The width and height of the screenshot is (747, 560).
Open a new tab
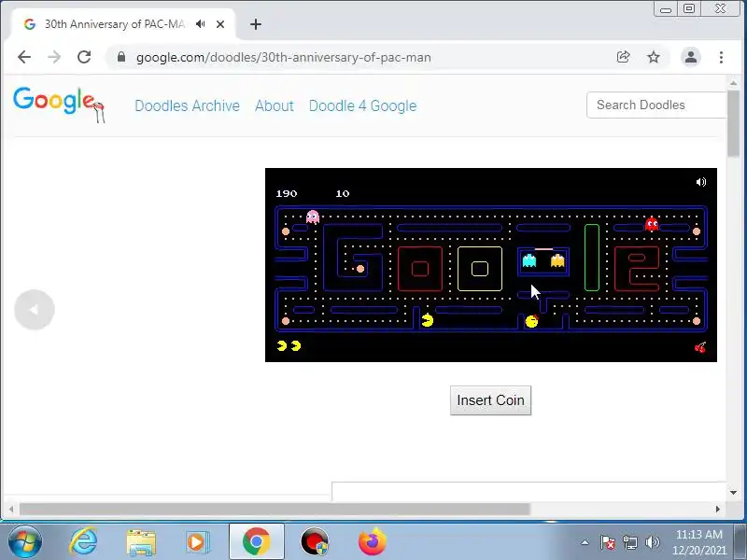coord(256,24)
